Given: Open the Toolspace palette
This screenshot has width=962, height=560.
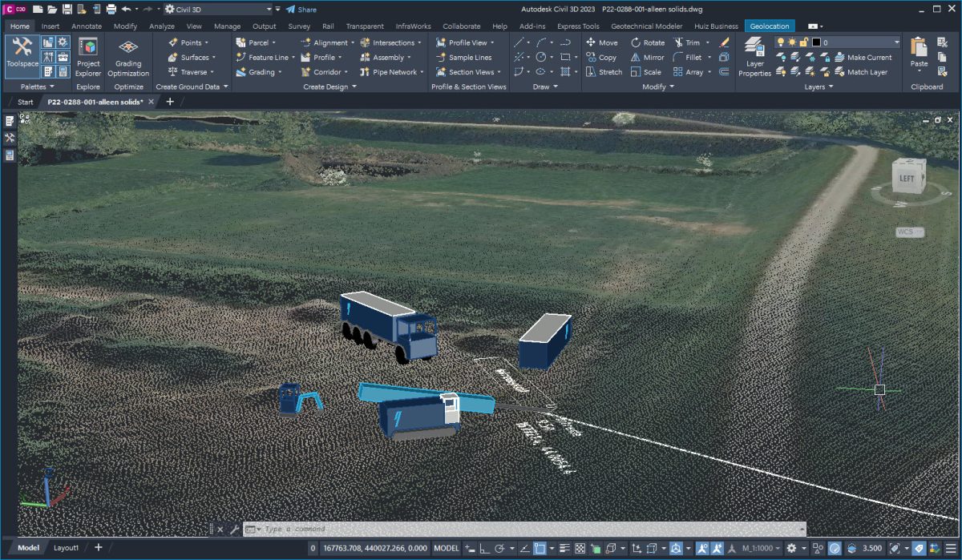Looking at the screenshot, I should pyautogui.click(x=22, y=56).
